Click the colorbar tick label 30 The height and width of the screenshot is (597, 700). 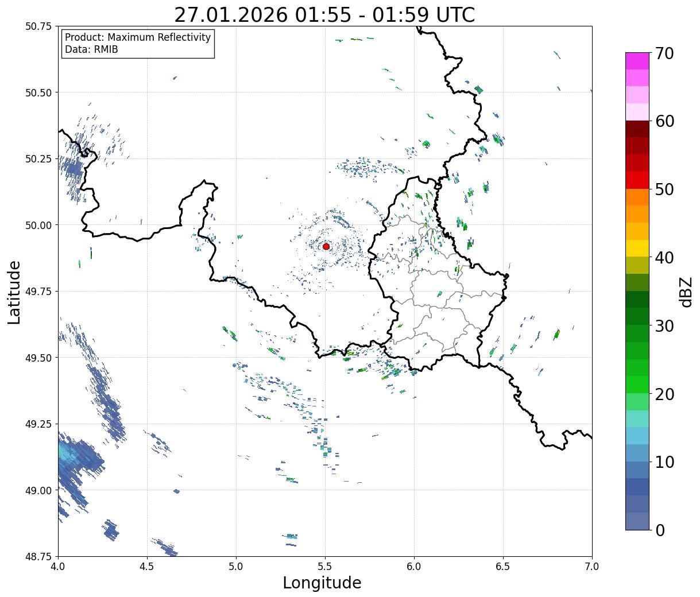[664, 325]
